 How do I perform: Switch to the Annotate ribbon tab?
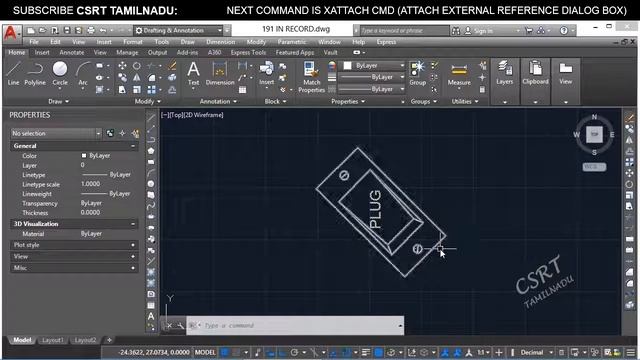pos(71,53)
